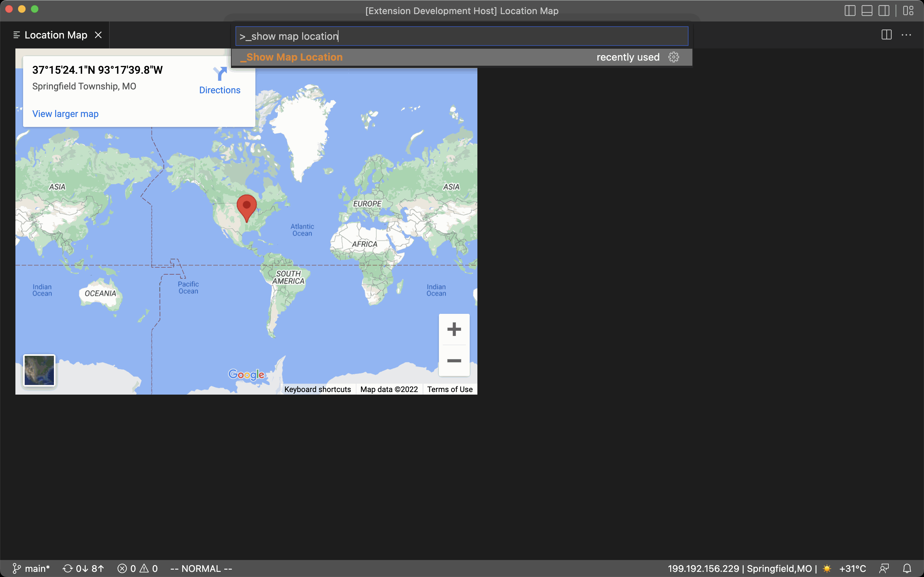
Task: Open notifications bell in status bar
Action: pos(907,569)
